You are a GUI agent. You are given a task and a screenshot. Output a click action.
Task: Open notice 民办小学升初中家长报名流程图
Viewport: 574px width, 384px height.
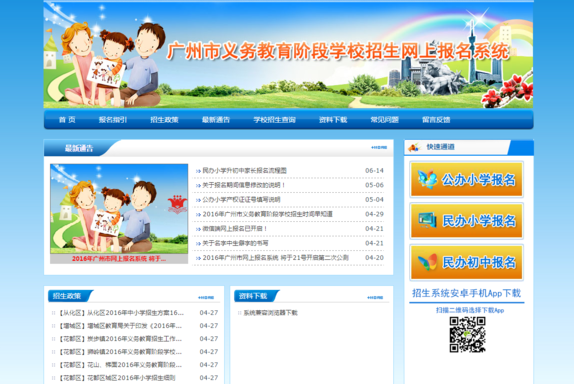click(x=245, y=171)
